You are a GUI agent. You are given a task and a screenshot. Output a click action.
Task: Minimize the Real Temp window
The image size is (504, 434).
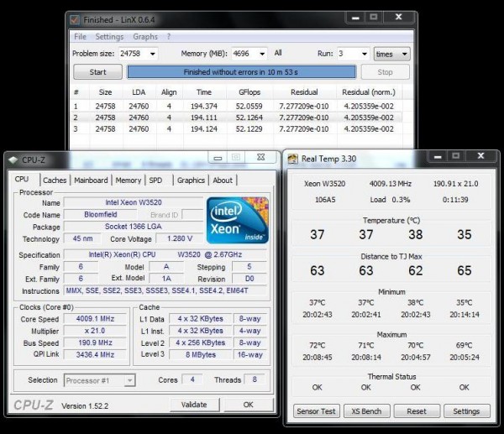438,156
